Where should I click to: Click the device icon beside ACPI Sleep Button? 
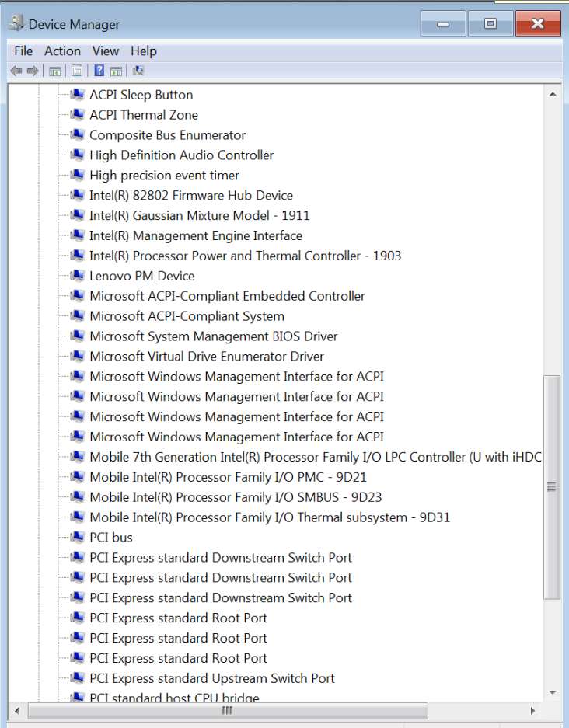tap(77, 94)
